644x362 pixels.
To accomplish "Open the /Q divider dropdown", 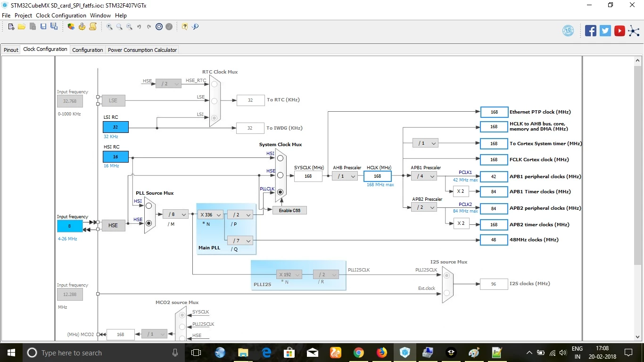I will click(x=240, y=240).
